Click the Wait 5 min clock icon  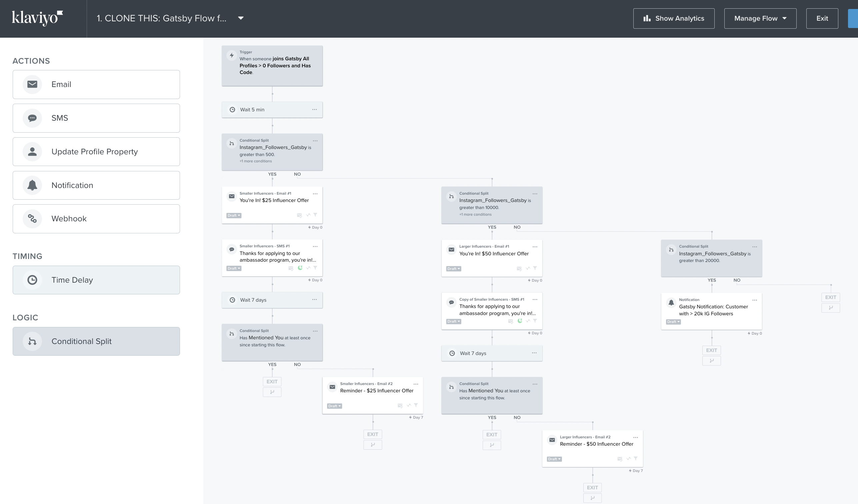tap(232, 110)
